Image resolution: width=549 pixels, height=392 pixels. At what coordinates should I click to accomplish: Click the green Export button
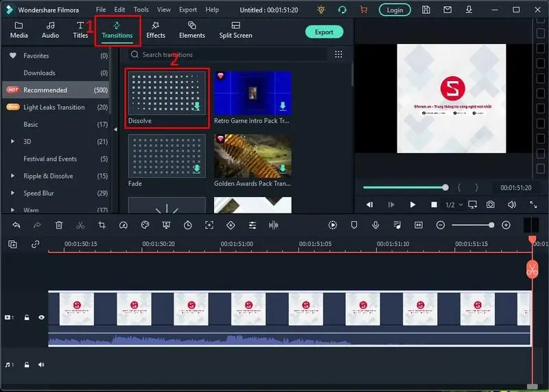[324, 32]
